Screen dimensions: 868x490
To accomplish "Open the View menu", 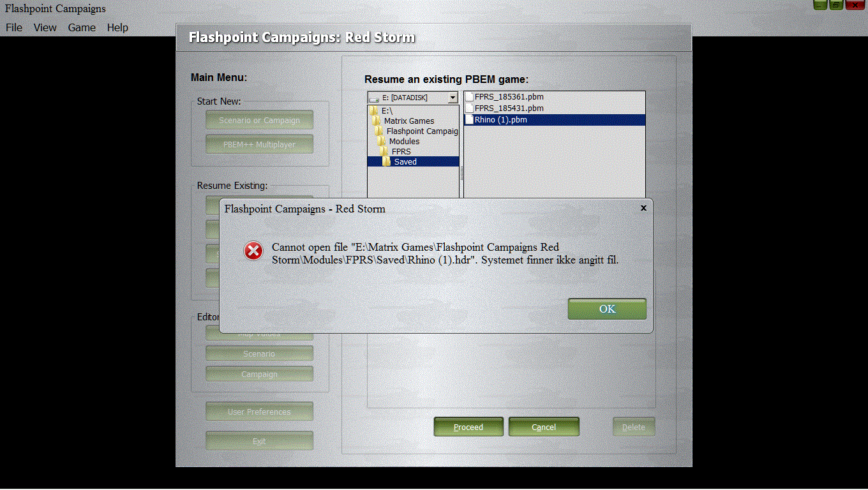I will click(45, 27).
